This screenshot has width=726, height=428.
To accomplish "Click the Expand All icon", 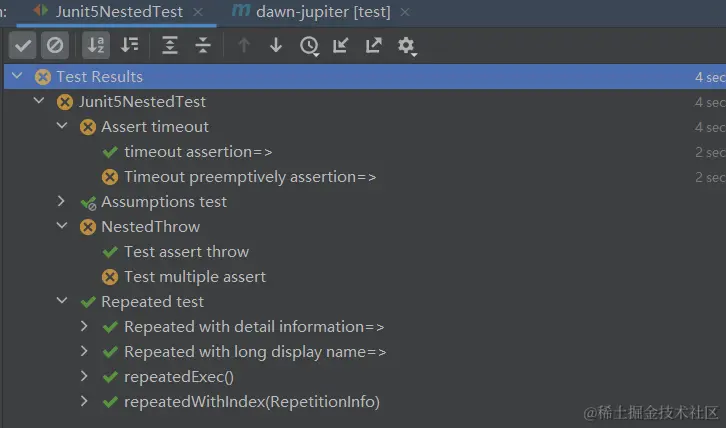I will pos(170,45).
